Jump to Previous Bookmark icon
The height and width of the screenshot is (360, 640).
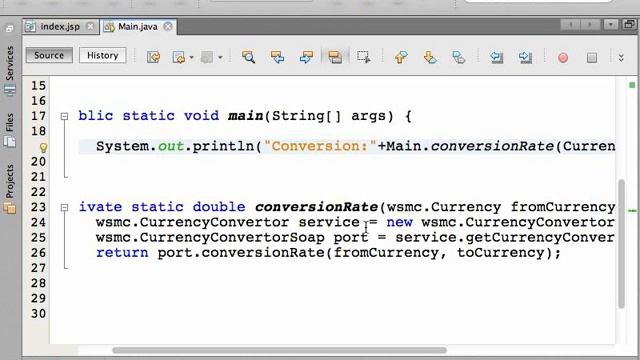(401, 57)
